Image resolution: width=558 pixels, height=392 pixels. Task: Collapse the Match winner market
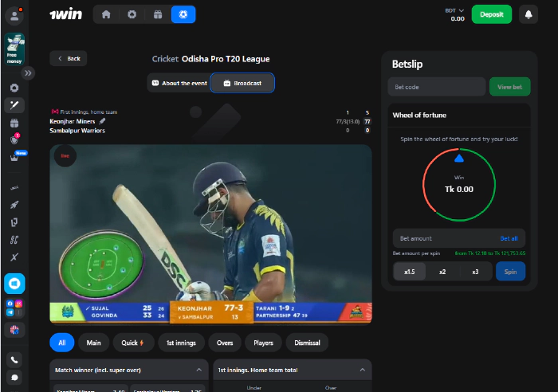(x=199, y=370)
